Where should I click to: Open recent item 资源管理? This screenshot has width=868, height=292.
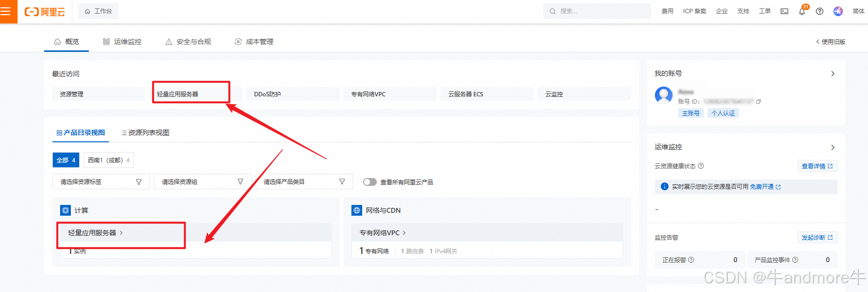tap(99, 94)
